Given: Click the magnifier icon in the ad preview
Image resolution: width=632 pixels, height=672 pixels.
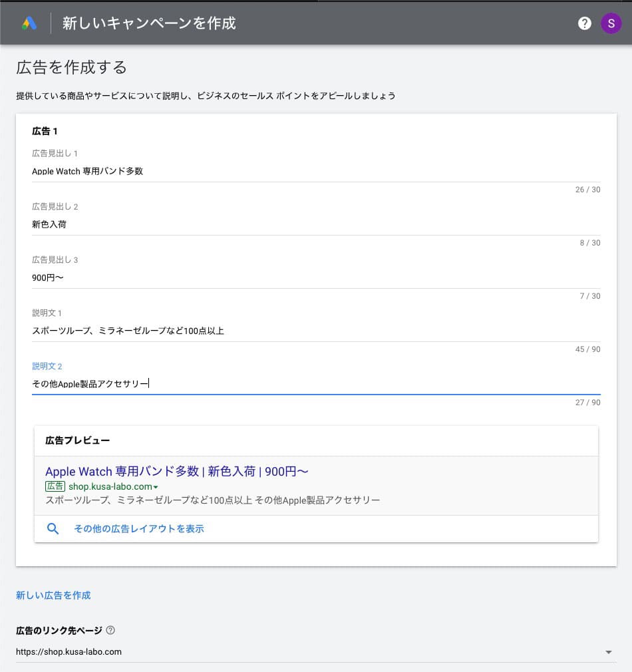Looking at the screenshot, I should (53, 529).
